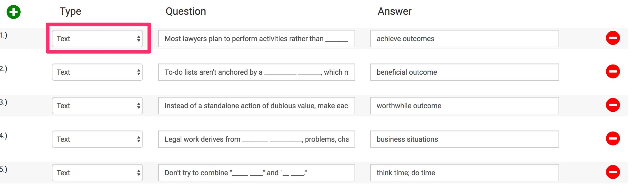Edit the 'Instead of a standalone action' question
This screenshot has width=644, height=192.
pyautogui.click(x=257, y=106)
